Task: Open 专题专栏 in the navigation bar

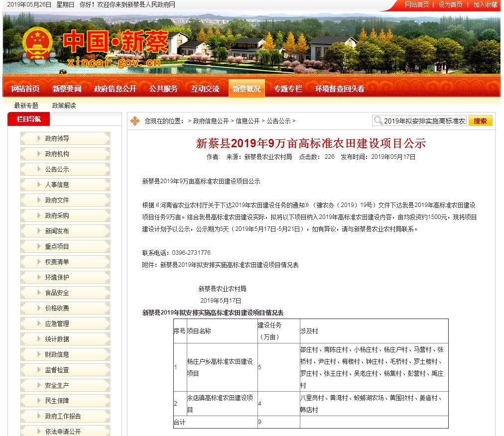Action: (288, 89)
